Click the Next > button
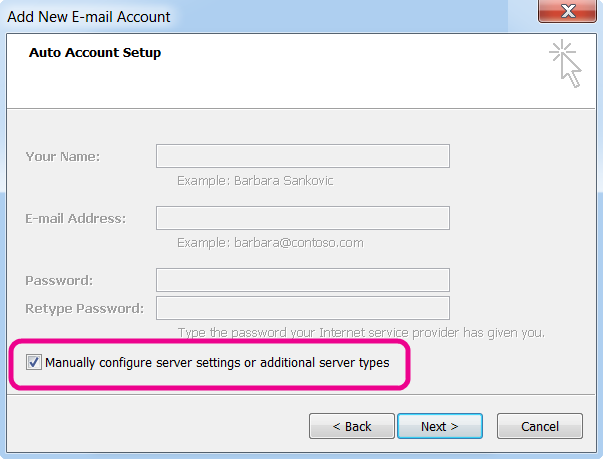 440,426
